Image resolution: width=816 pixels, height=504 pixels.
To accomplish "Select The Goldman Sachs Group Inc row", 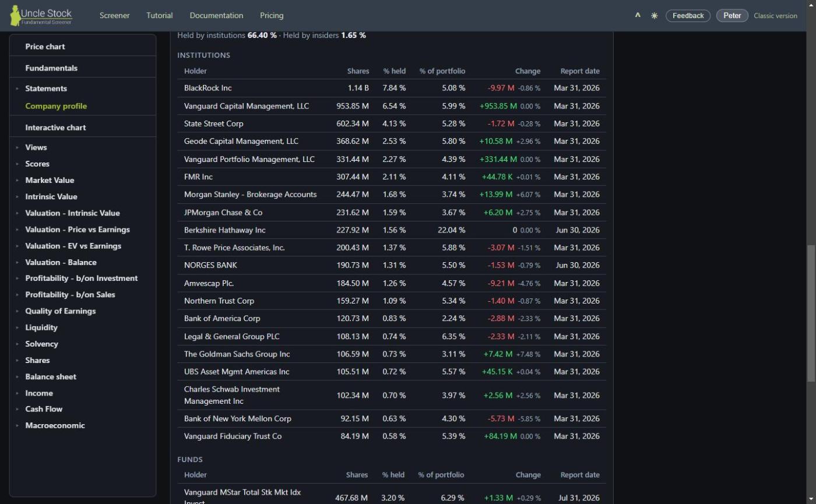I will click(392, 354).
